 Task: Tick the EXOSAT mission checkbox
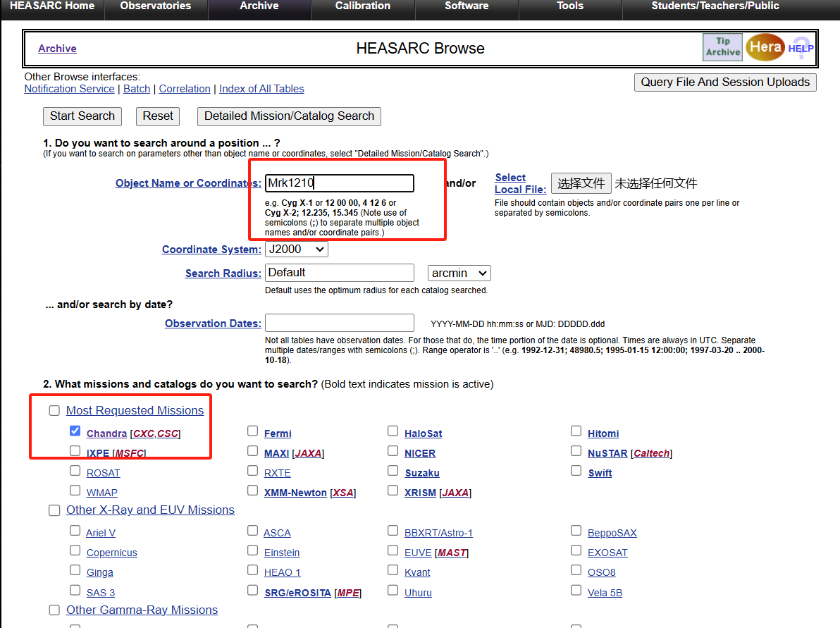tap(576, 550)
